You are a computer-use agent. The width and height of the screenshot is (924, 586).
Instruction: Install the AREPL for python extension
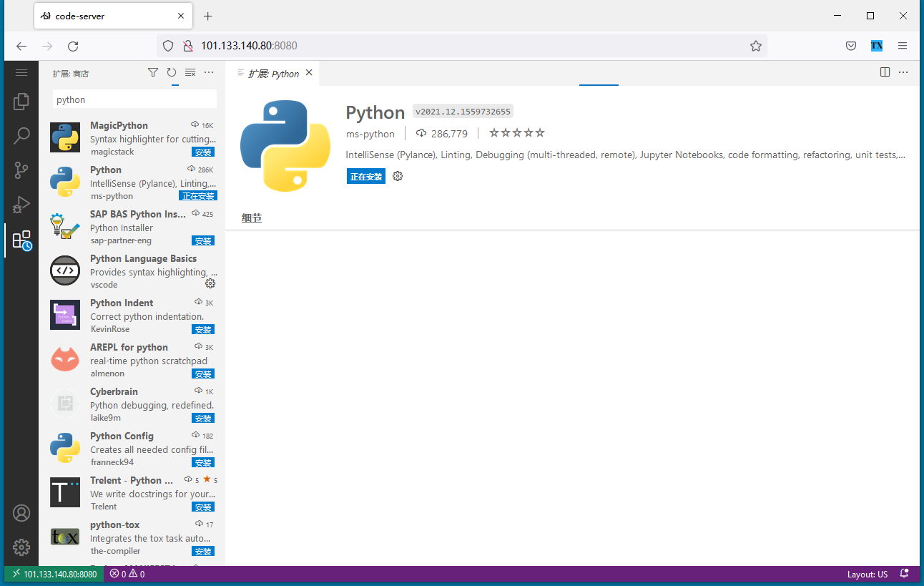pos(203,373)
